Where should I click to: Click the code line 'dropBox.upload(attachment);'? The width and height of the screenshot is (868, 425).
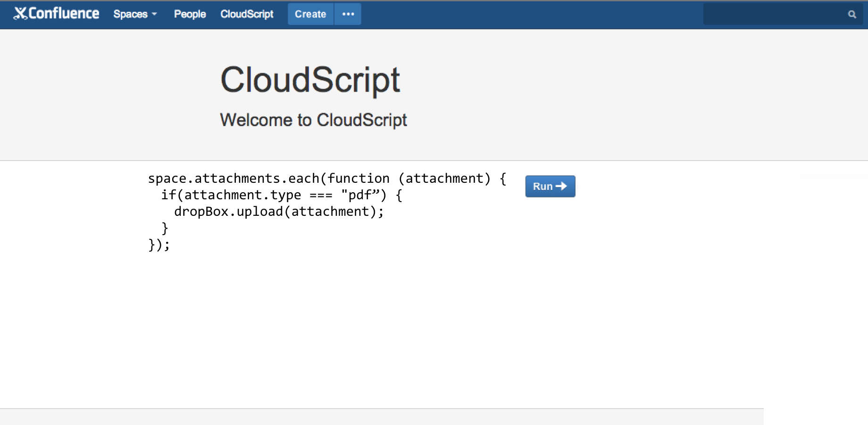click(279, 212)
